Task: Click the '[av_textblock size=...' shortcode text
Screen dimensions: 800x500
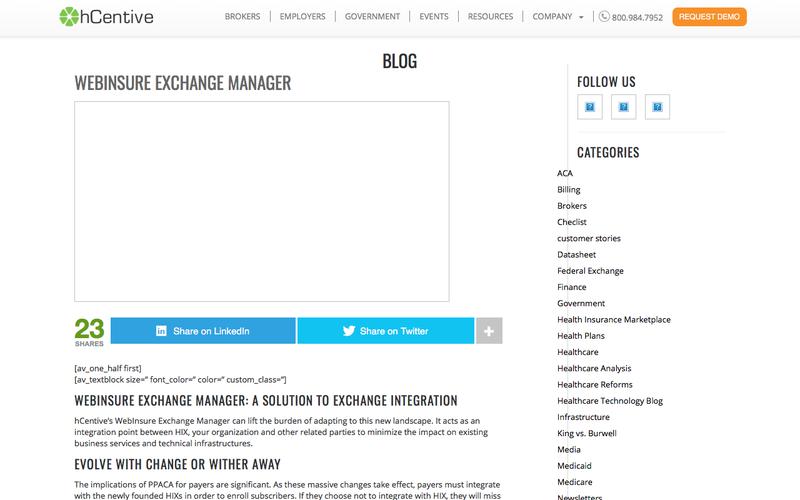Action: click(180, 380)
